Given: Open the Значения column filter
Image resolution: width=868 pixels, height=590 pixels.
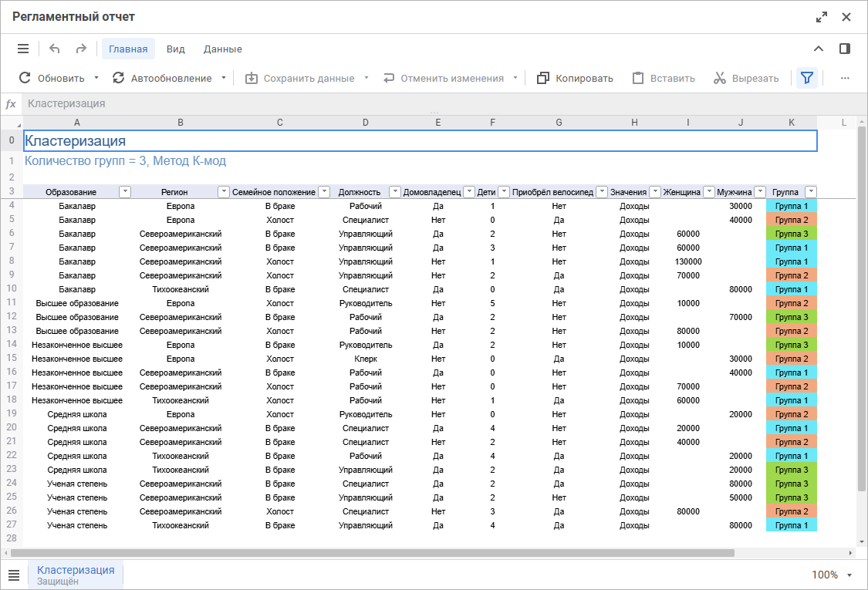Looking at the screenshot, I should pyautogui.click(x=655, y=192).
